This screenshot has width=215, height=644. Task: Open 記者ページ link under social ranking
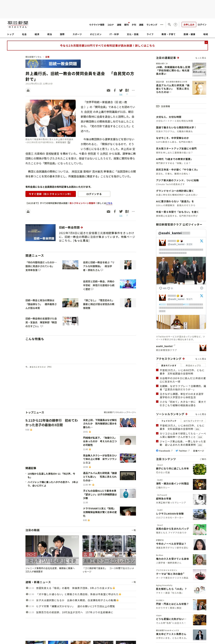tap(198, 451)
